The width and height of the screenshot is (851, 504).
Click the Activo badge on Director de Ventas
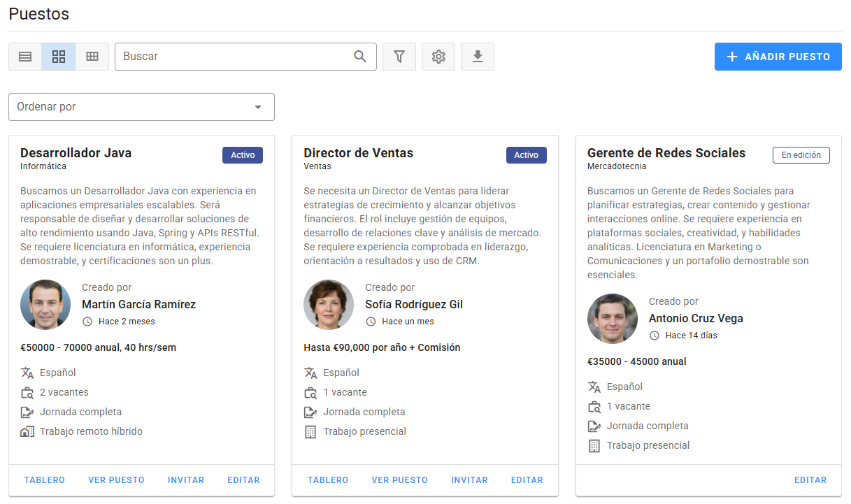pos(527,155)
